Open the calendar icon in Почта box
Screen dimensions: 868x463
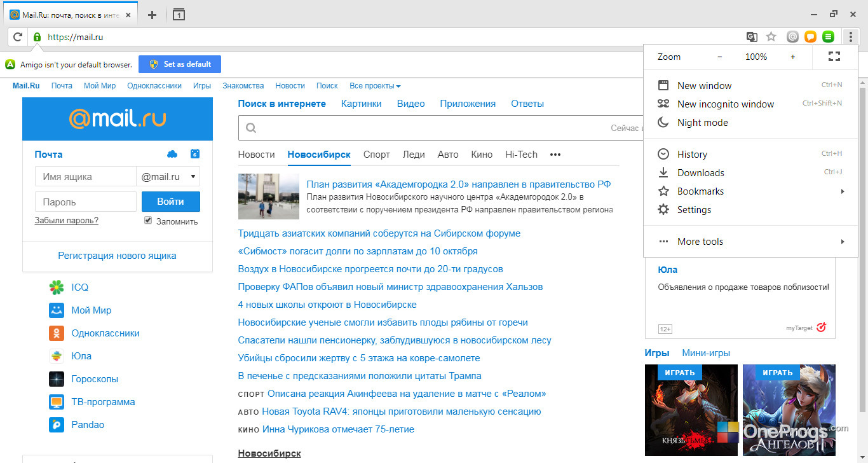point(195,154)
